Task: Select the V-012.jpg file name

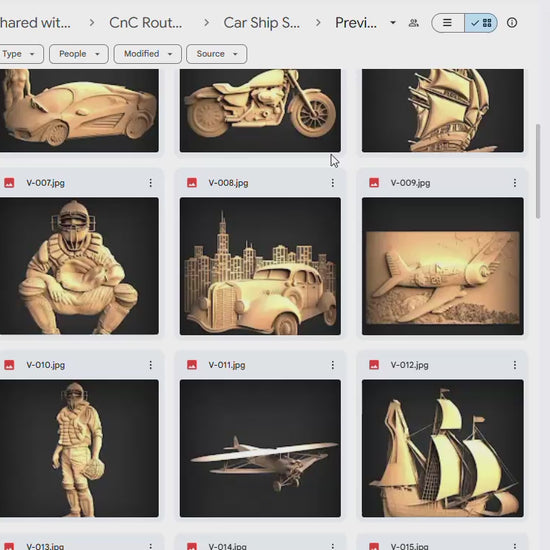Action: (410, 365)
